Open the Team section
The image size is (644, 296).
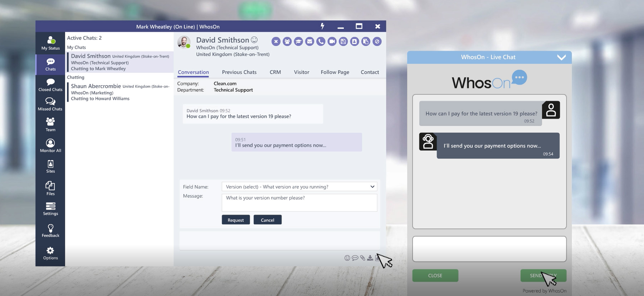pos(50,124)
